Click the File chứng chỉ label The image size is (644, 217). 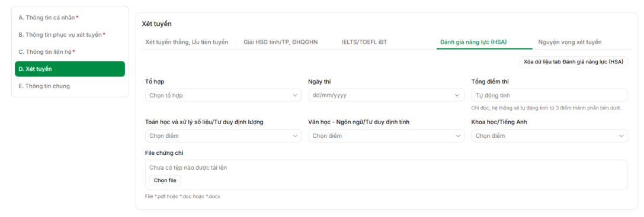[164, 153]
